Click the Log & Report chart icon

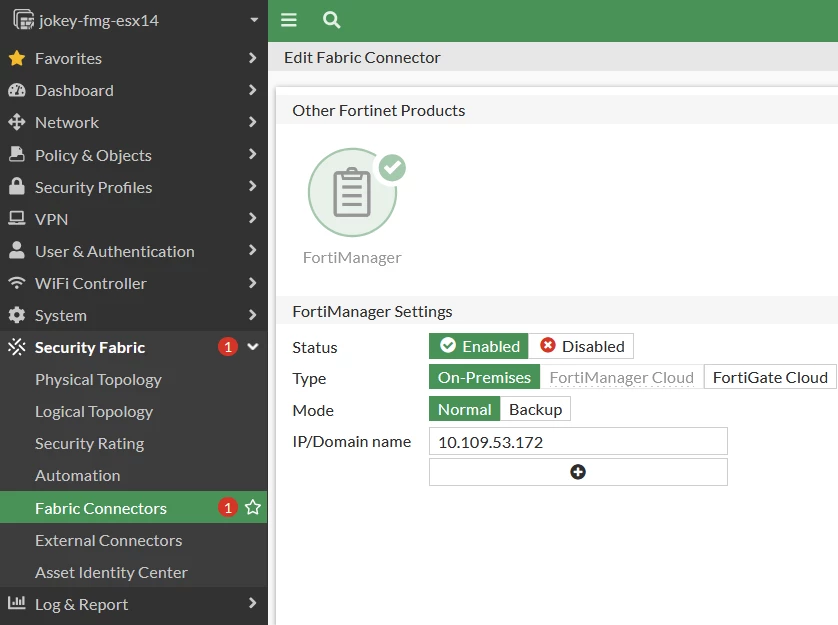17,603
